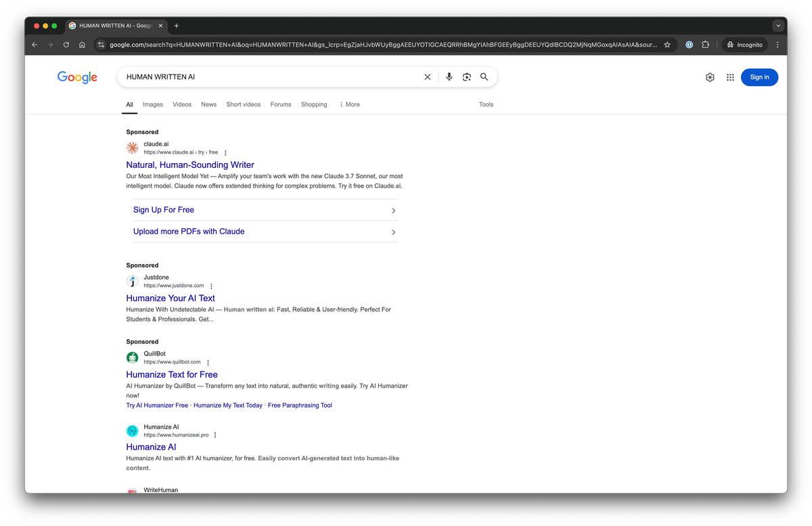Viewport: 812px width, 526px height.
Task: Open a new browser tab
Action: coord(177,26)
